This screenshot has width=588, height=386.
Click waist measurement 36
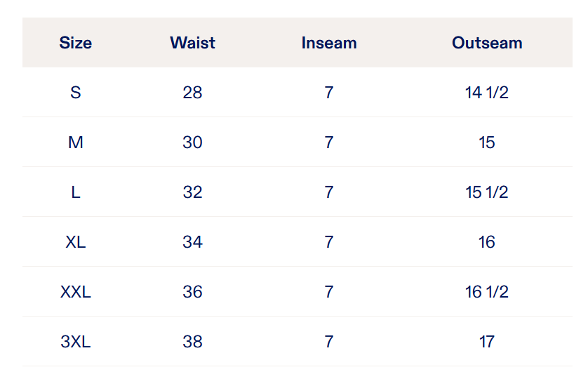[192, 292]
